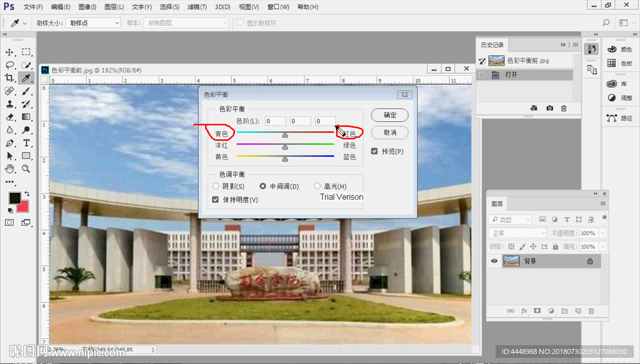Image resolution: width=640 pixels, height=364 pixels.
Task: Open the 取样点 sample size dropdown
Action: (94, 23)
